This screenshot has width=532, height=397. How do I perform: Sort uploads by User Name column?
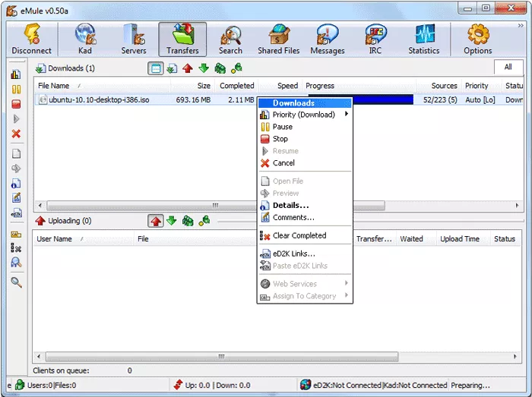84,239
